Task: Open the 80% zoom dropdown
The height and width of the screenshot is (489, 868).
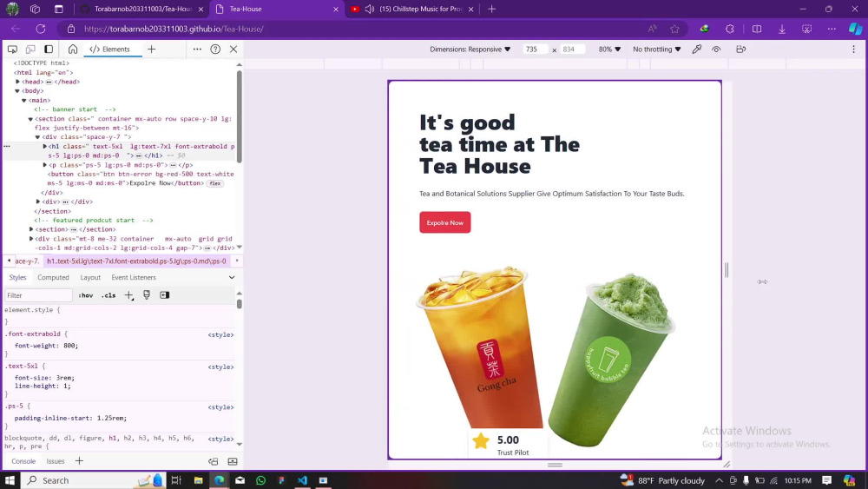Action: (609, 50)
